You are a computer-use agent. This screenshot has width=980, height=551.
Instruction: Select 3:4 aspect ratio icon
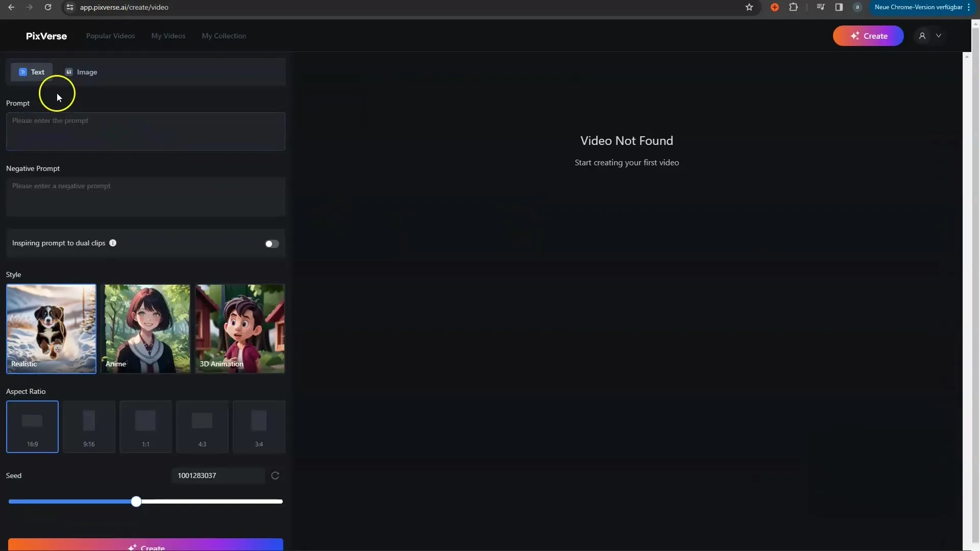[x=258, y=427]
